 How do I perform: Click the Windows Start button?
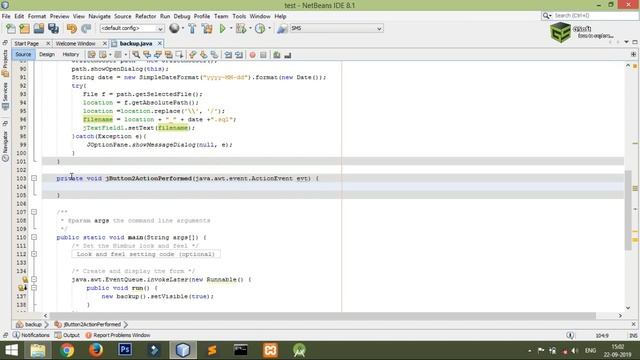[x=11, y=351]
